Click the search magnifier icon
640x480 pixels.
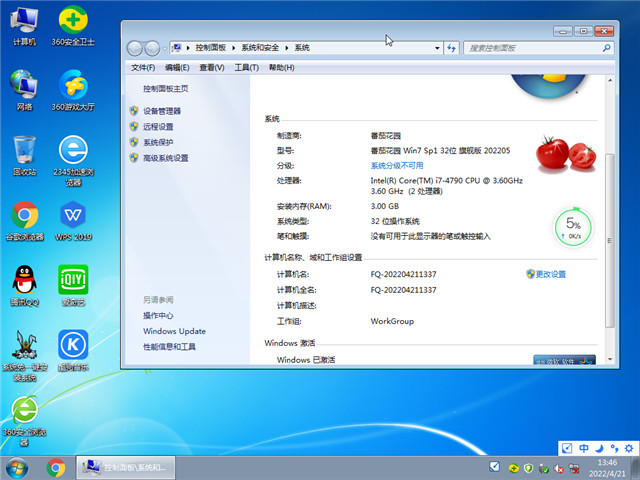(x=607, y=48)
